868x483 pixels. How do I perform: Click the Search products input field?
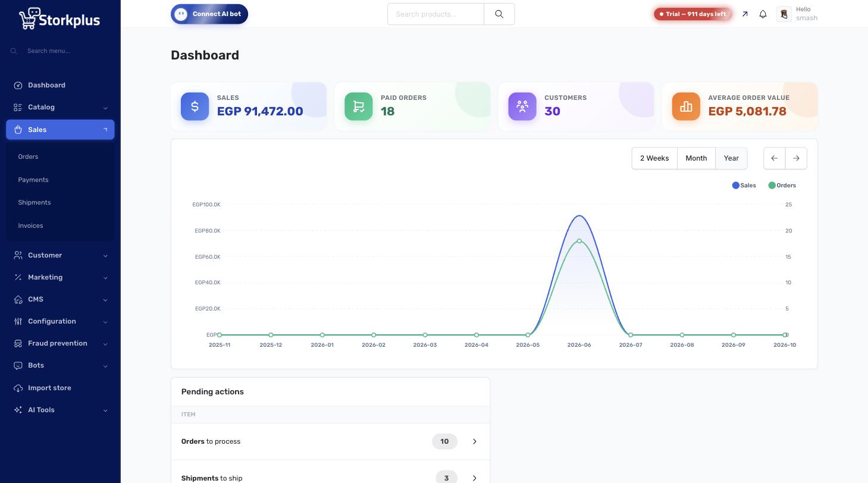435,14
